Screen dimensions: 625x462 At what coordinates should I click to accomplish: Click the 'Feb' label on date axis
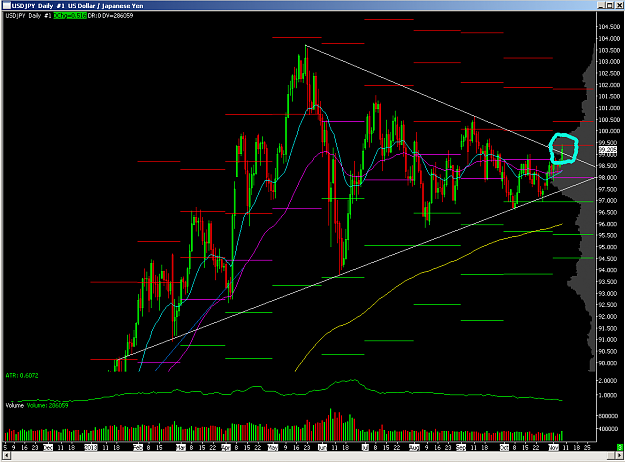click(x=138, y=448)
